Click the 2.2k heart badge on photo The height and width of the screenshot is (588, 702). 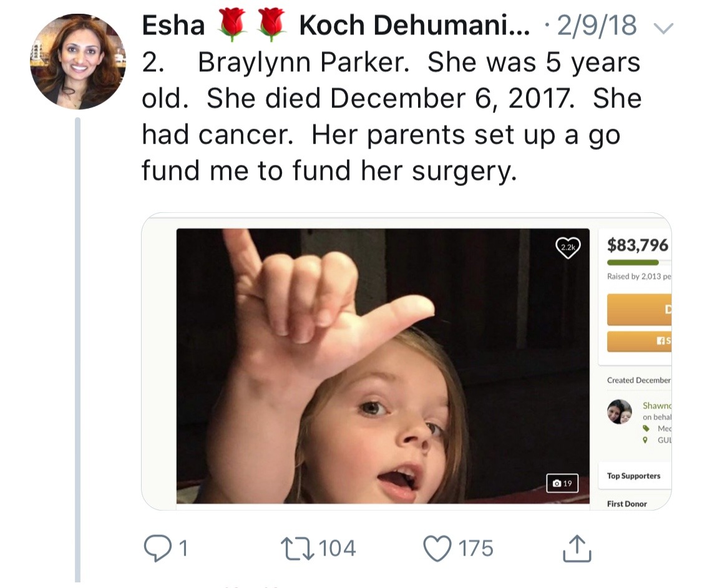568,248
